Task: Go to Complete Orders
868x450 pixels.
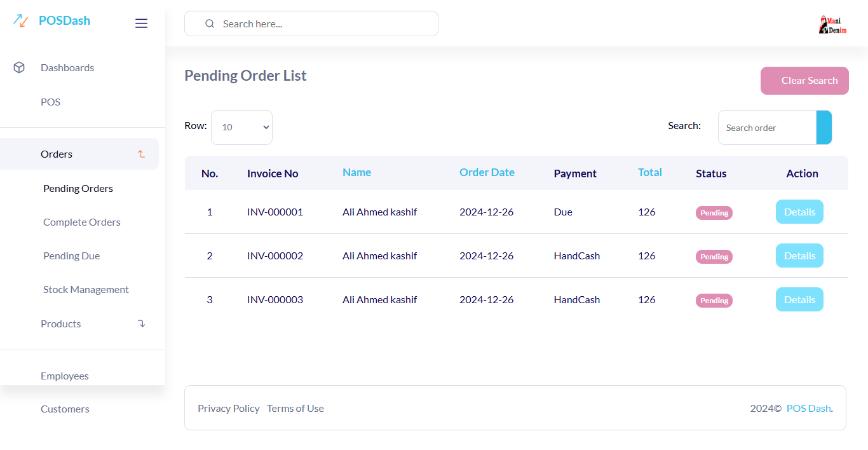Action: (x=82, y=222)
